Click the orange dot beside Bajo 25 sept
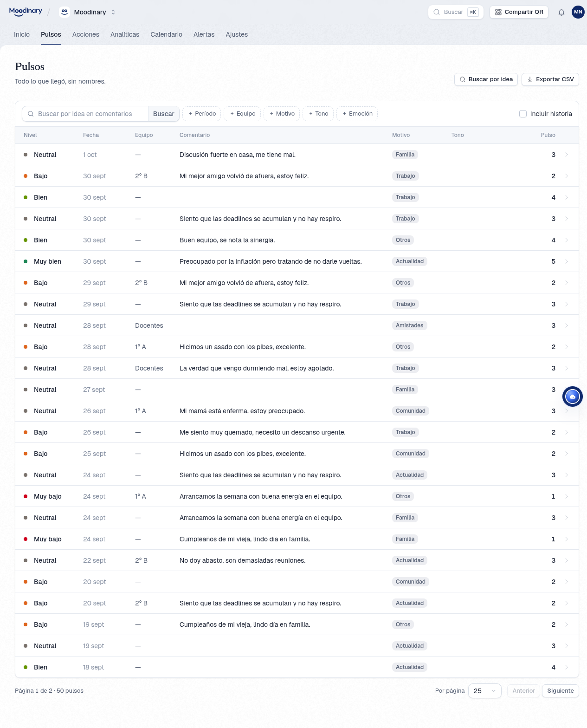Viewport: 587px width, 728px height. tap(26, 454)
